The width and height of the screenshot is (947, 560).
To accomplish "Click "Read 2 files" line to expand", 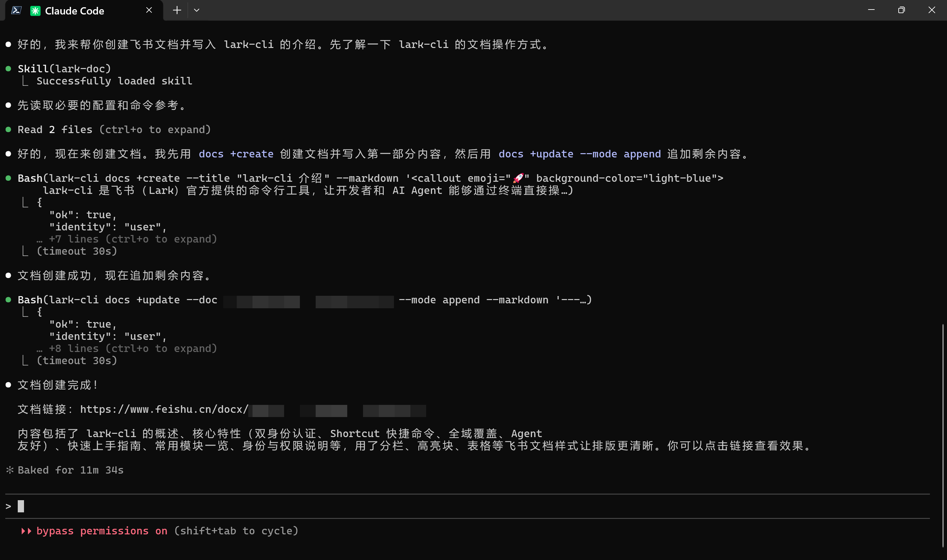I will point(114,129).
